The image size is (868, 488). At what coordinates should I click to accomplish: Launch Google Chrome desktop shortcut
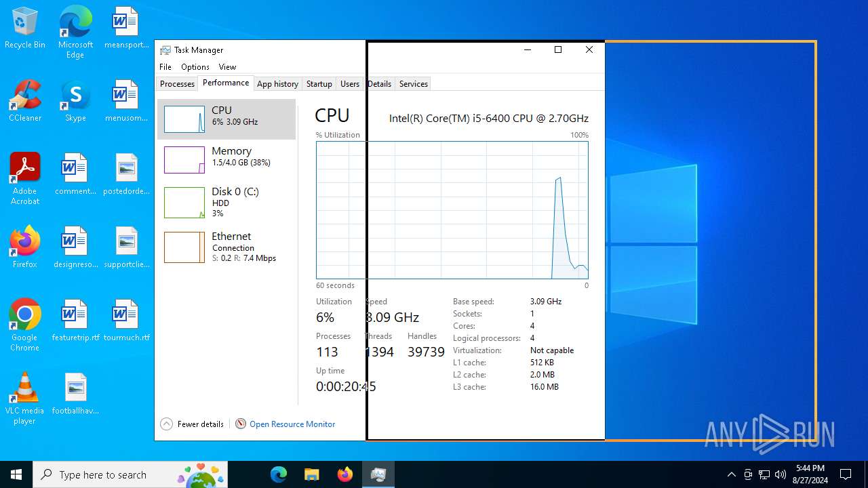tap(25, 325)
